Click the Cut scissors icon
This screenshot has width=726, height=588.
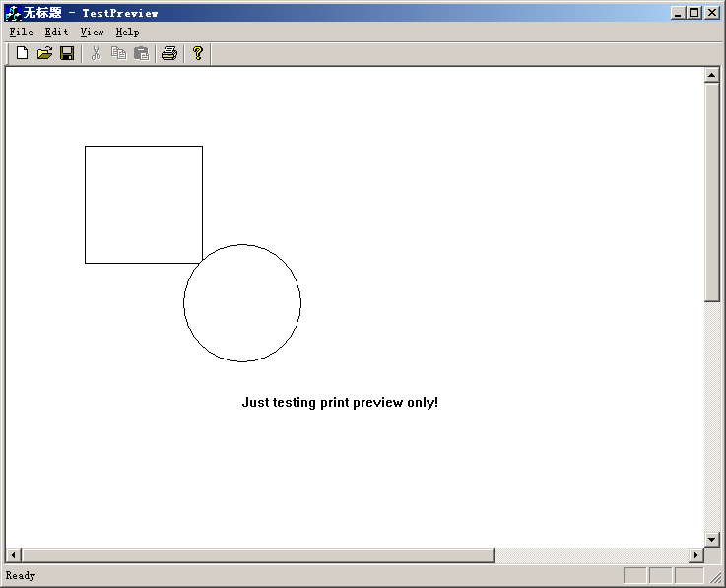(96, 53)
